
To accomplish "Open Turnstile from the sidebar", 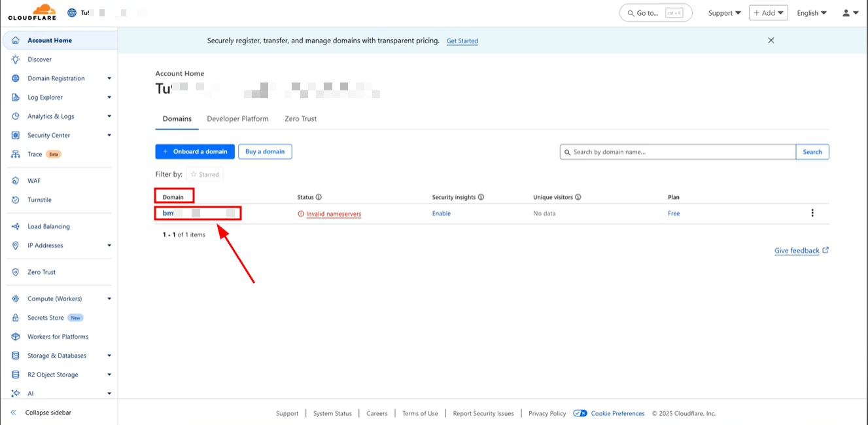I will point(39,200).
